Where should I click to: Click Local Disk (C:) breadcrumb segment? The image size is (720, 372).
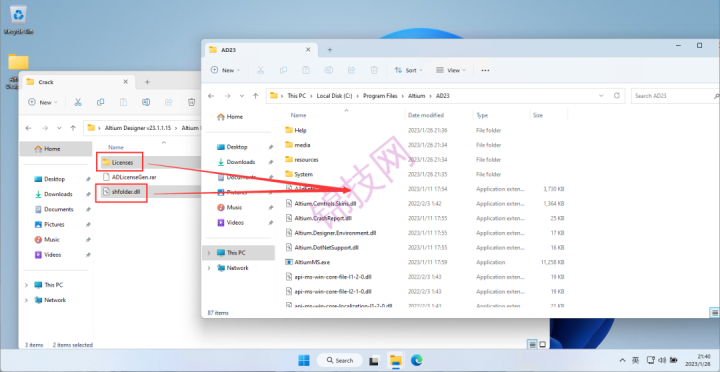(334, 96)
